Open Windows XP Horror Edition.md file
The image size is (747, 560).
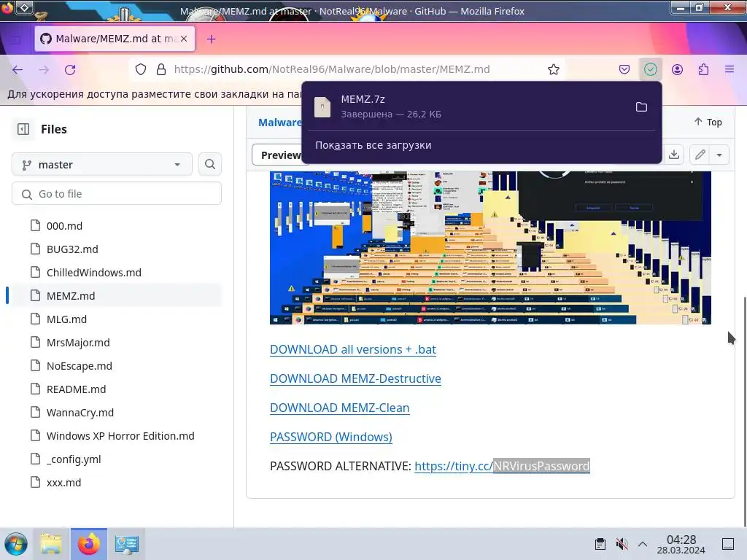coord(120,436)
